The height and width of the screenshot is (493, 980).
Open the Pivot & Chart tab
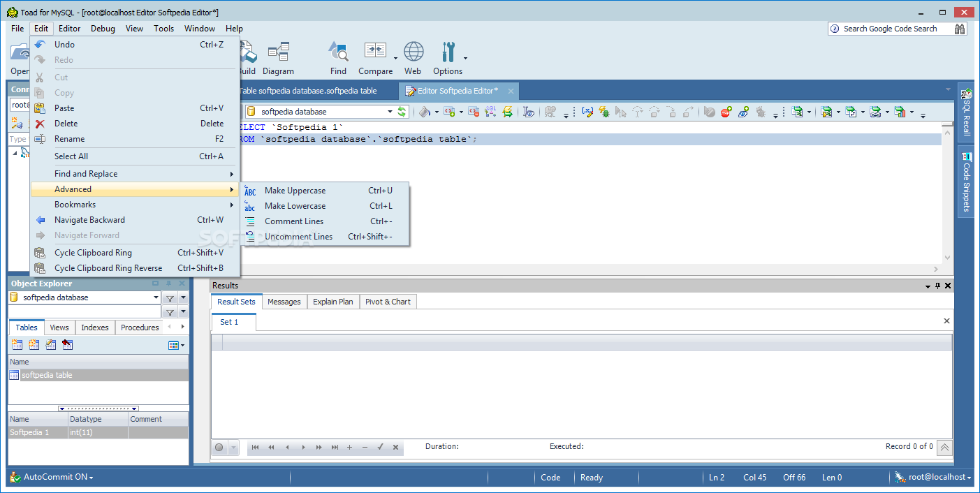388,302
